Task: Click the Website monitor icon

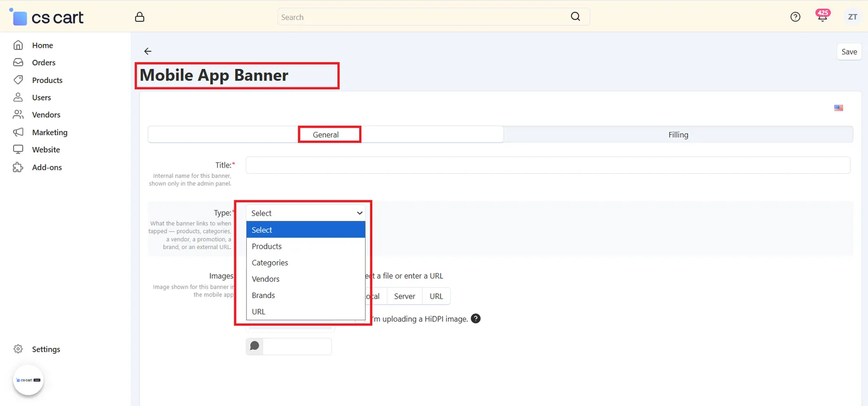Action: (x=18, y=149)
